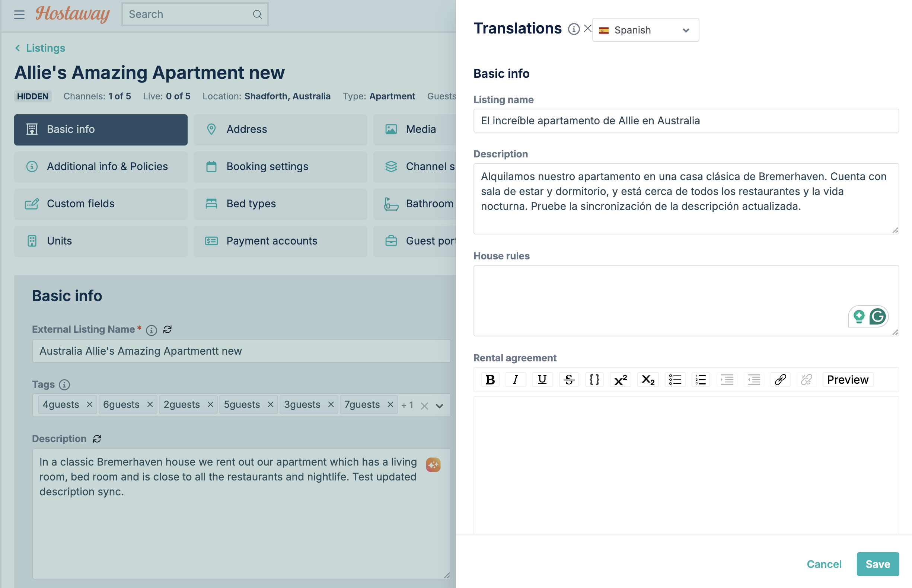Open the Spanish language dropdown
The image size is (912, 588).
tap(645, 30)
